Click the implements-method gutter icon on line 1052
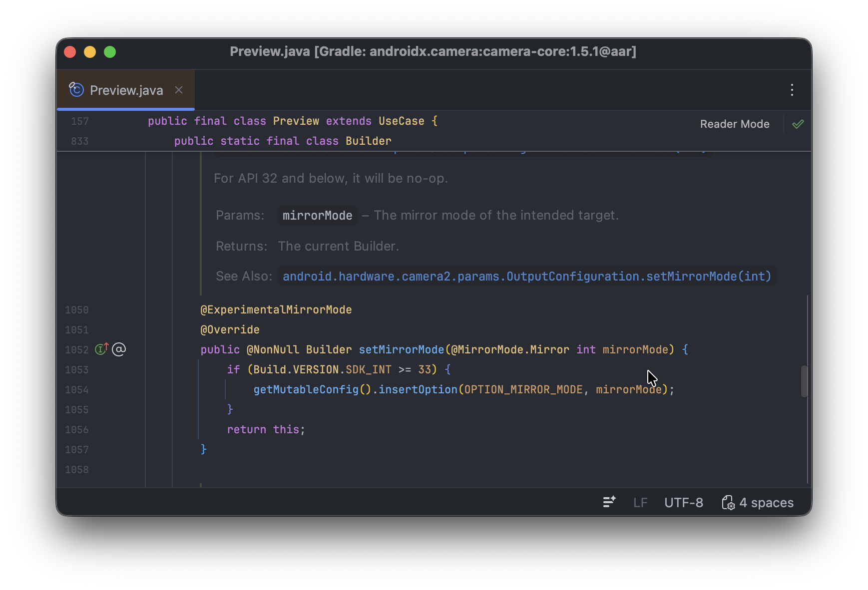This screenshot has width=868, height=590. click(101, 349)
